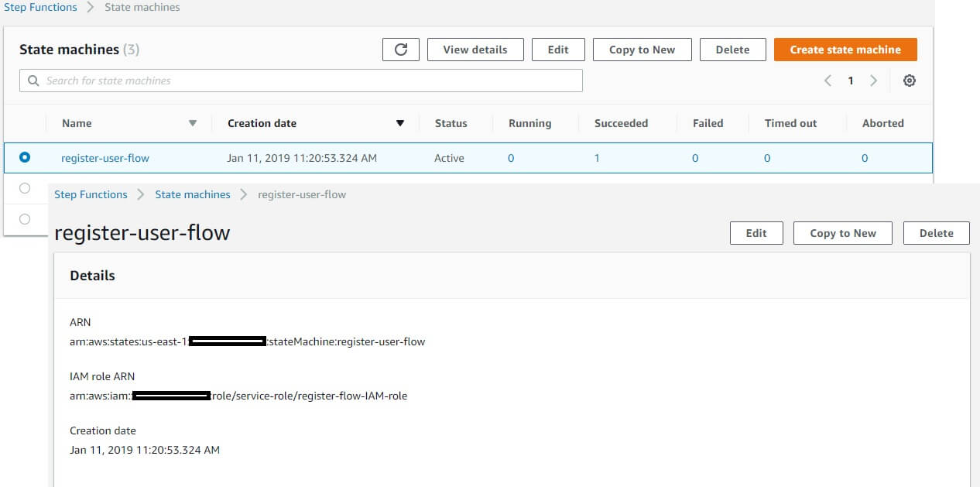Click the Succeeded column header
This screenshot has height=487, width=980.
[621, 123]
